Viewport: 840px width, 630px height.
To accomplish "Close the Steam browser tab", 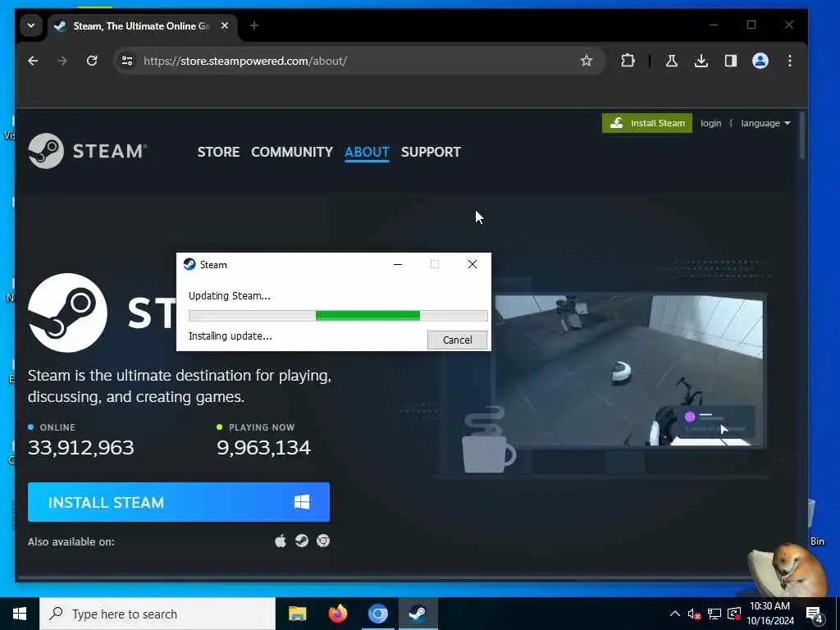I will click(x=225, y=25).
